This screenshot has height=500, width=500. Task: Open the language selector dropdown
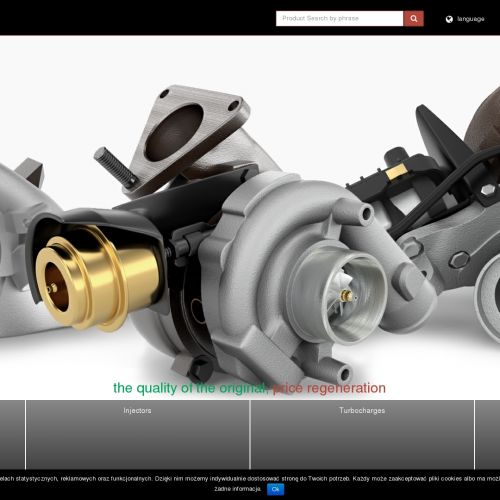(x=465, y=19)
